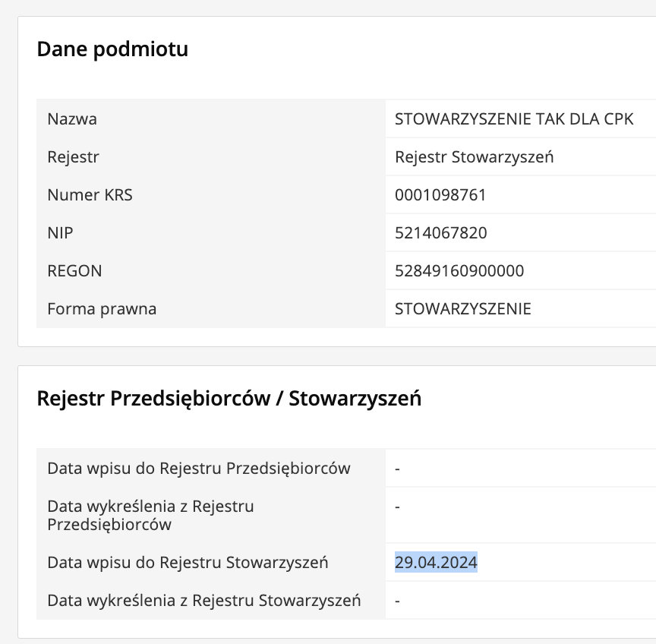Screen dimensions: 656x644
Task: Select 'Data wpisu do Rejestru Przedsiębiorców' label
Action: click(x=199, y=469)
